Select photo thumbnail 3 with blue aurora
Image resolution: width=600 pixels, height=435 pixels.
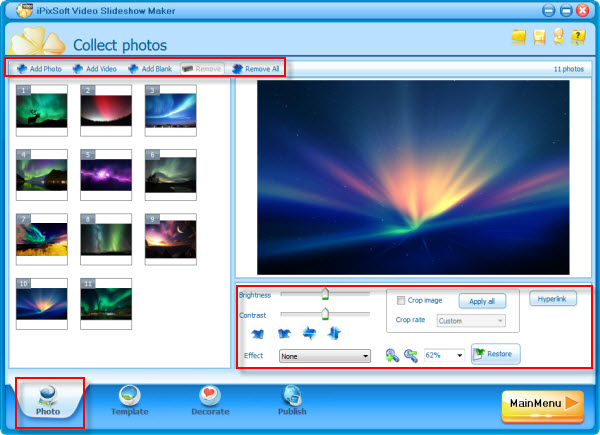click(x=171, y=111)
